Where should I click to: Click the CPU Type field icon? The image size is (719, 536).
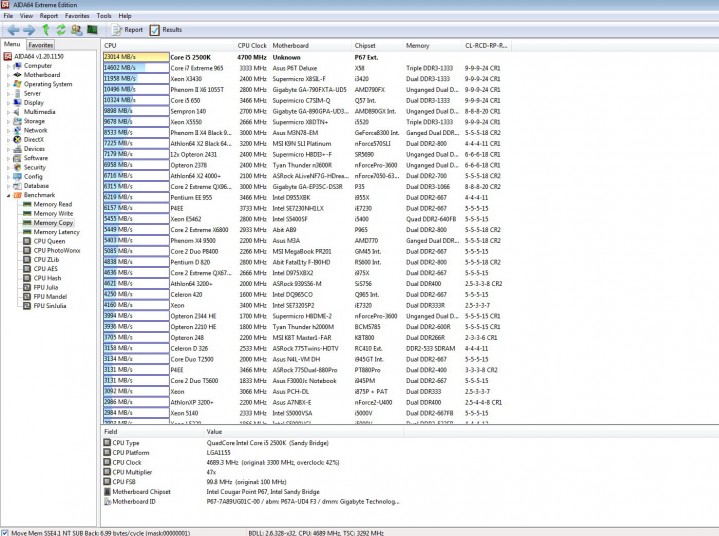[107, 442]
